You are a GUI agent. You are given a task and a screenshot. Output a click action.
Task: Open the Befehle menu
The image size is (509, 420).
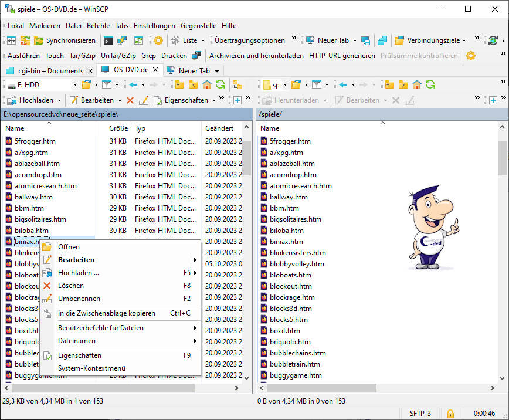click(x=98, y=26)
